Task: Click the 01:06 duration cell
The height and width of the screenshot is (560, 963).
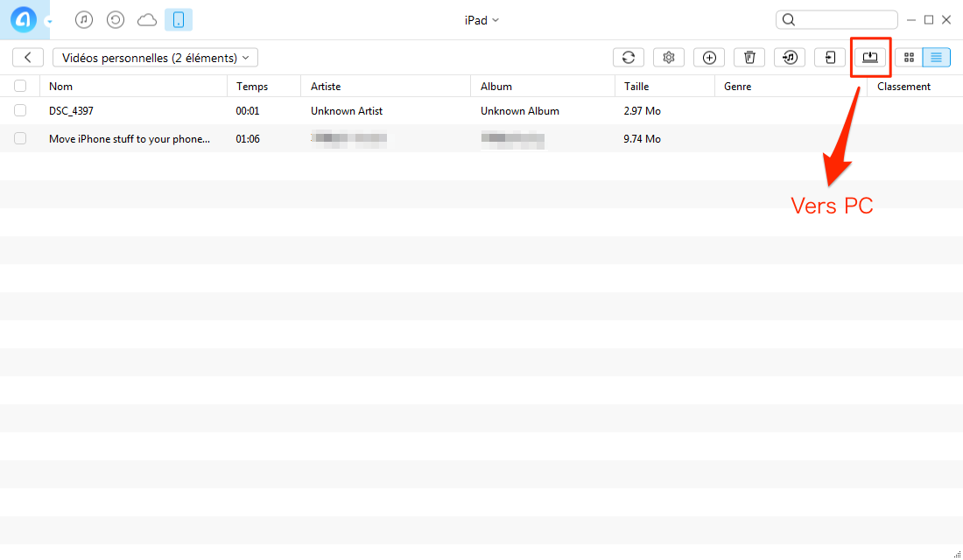Action: pos(248,139)
